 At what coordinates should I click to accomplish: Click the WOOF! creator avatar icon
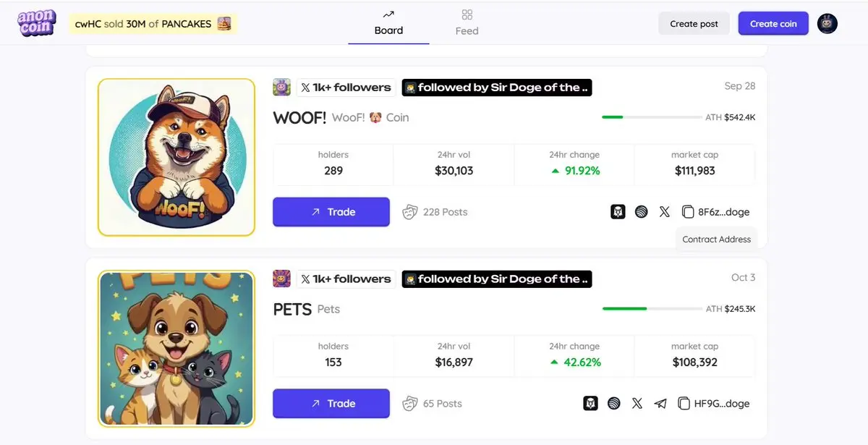(281, 88)
